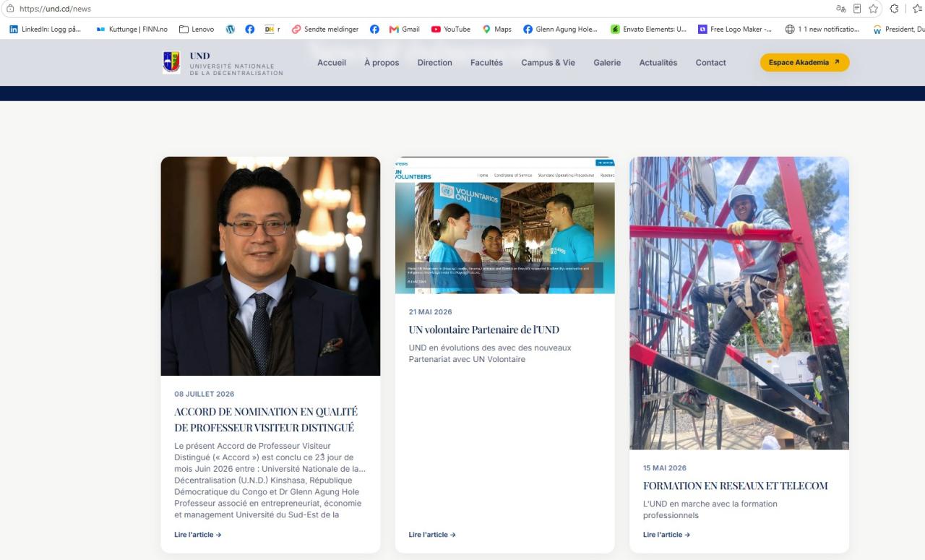Screen dimensions: 925x560
Task: Open the new notifications bookmark
Action: pos(823,30)
